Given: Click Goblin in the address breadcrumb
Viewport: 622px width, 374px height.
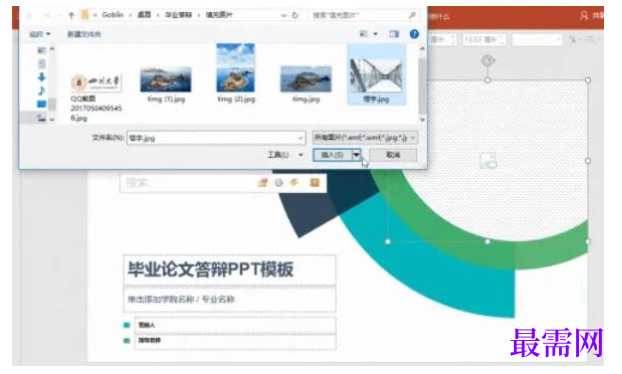Looking at the screenshot, I should [113, 15].
